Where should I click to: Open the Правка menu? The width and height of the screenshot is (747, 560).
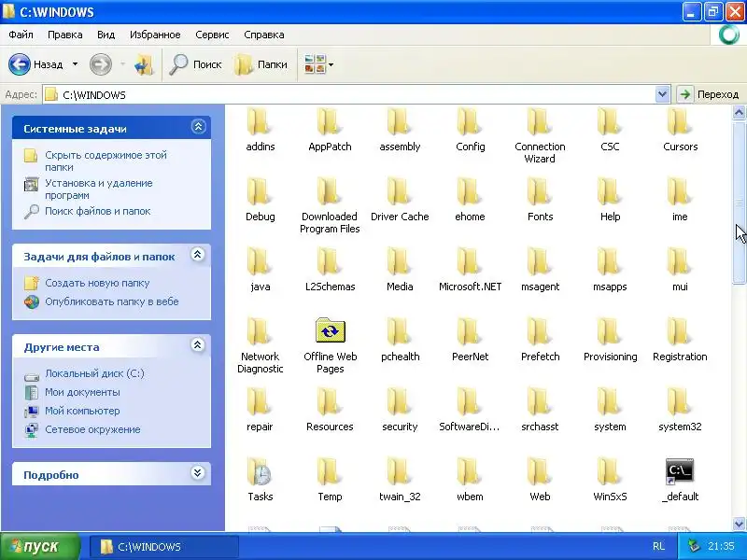coord(65,35)
